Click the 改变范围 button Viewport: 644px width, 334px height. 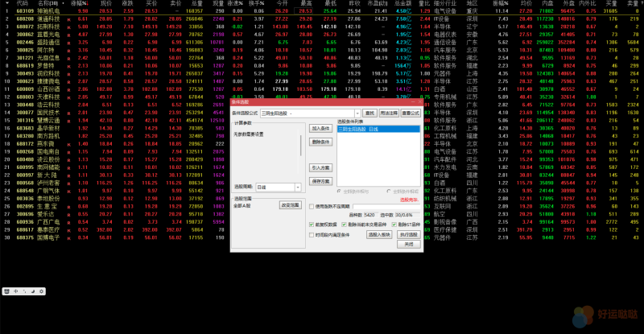click(290, 205)
